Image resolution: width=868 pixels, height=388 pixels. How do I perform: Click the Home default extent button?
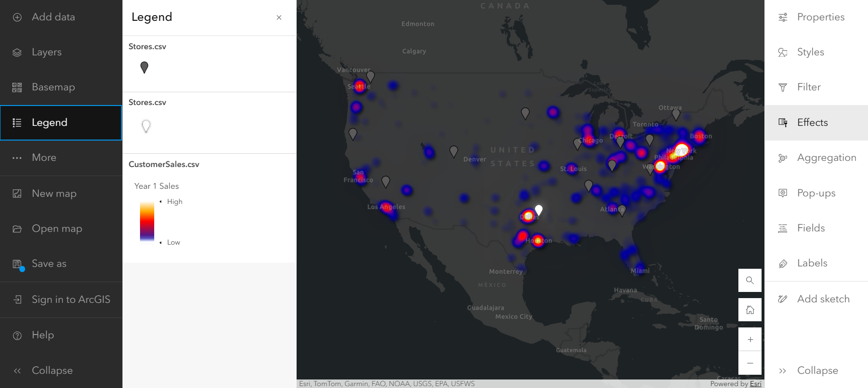pyautogui.click(x=750, y=310)
